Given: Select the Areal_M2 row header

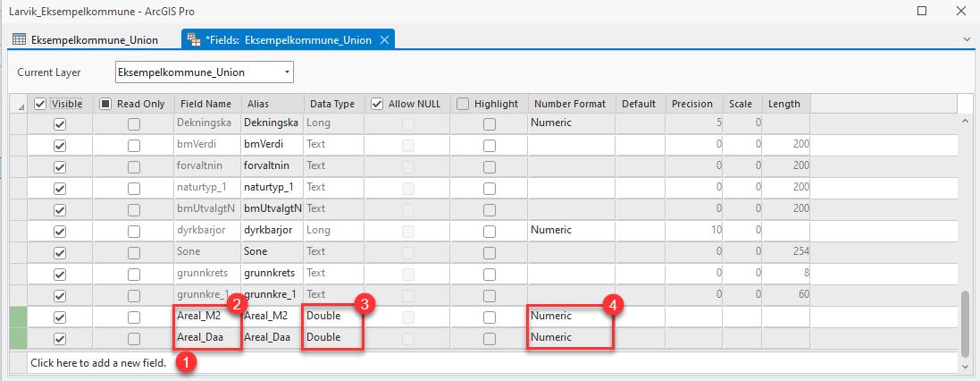Looking at the screenshot, I should pos(20,316).
